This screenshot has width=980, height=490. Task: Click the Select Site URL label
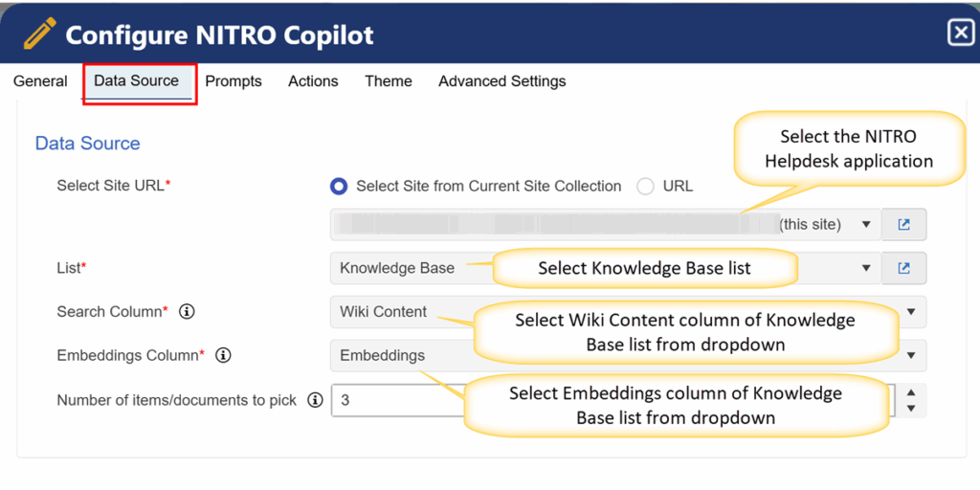[x=114, y=187]
